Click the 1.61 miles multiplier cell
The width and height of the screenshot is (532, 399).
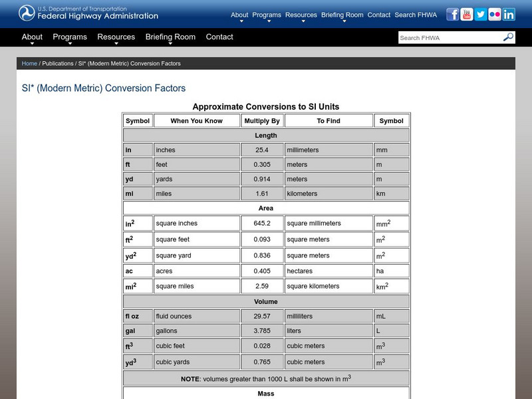pos(262,194)
